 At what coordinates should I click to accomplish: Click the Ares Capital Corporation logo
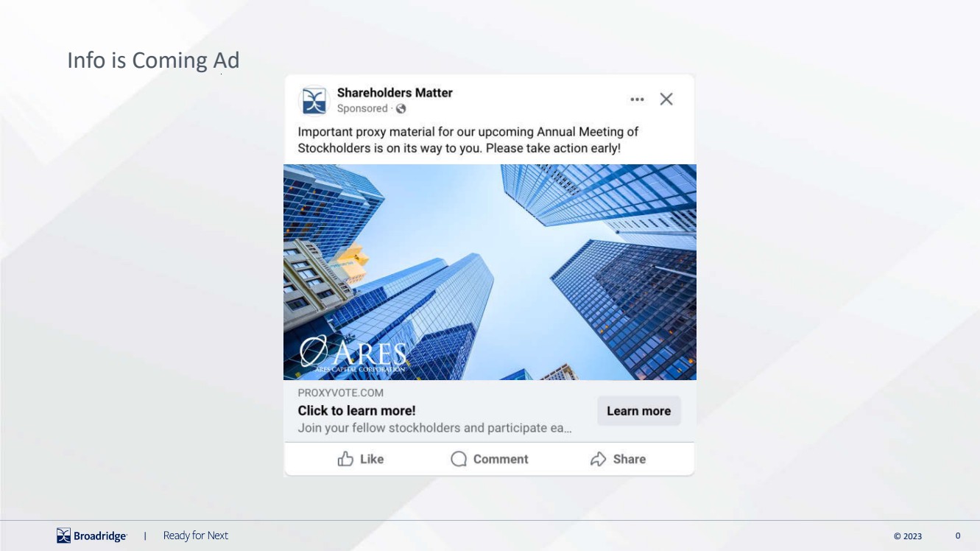353,355
